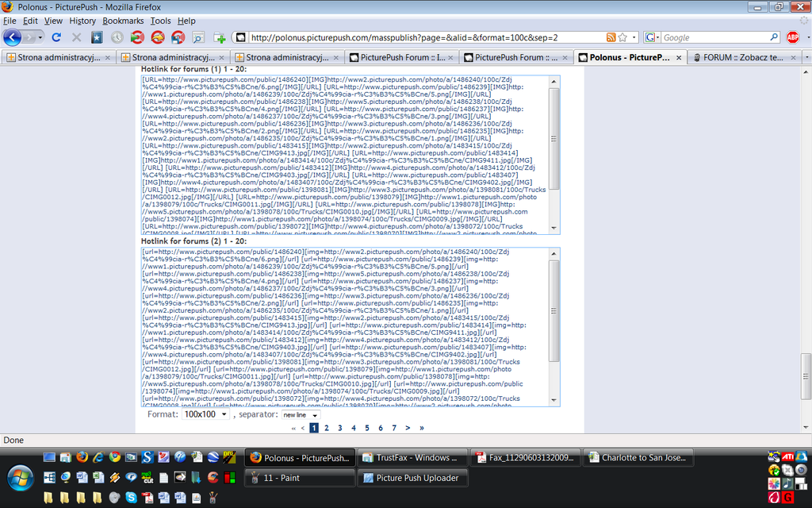Open the Adblock Plus toolbar icon

click(x=792, y=37)
